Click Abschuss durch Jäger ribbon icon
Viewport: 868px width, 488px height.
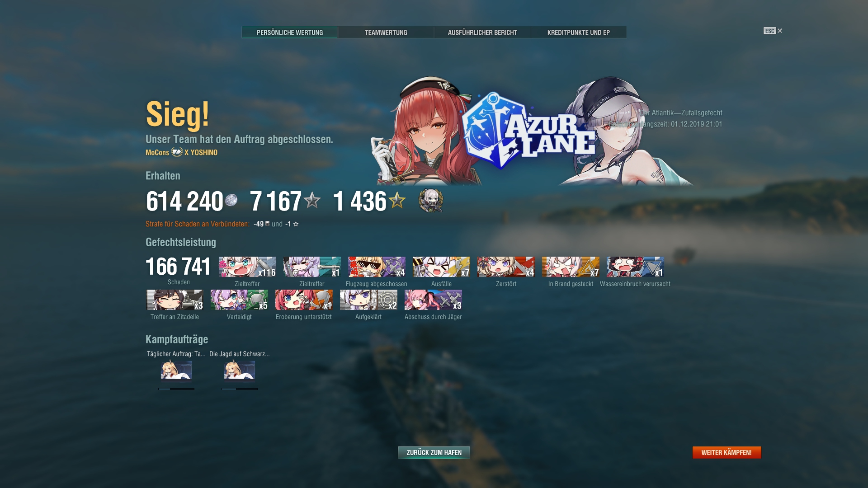coord(433,300)
